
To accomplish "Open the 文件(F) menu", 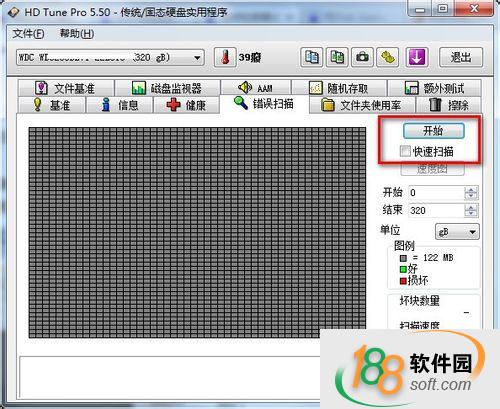I will point(28,33).
